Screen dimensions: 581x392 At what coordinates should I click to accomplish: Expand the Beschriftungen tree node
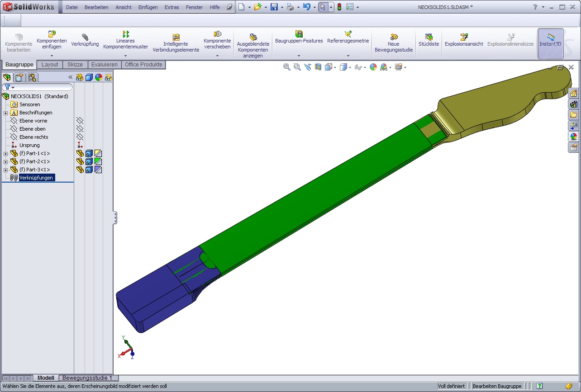(x=6, y=113)
